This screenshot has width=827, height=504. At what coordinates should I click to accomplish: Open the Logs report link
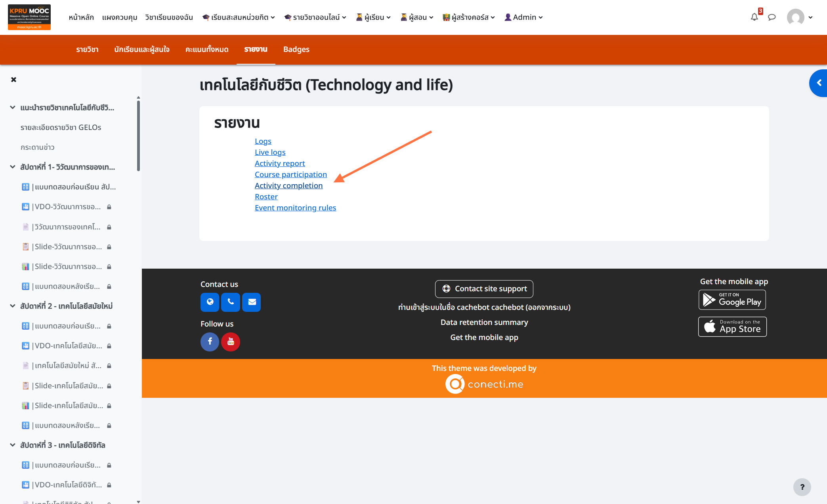263,141
